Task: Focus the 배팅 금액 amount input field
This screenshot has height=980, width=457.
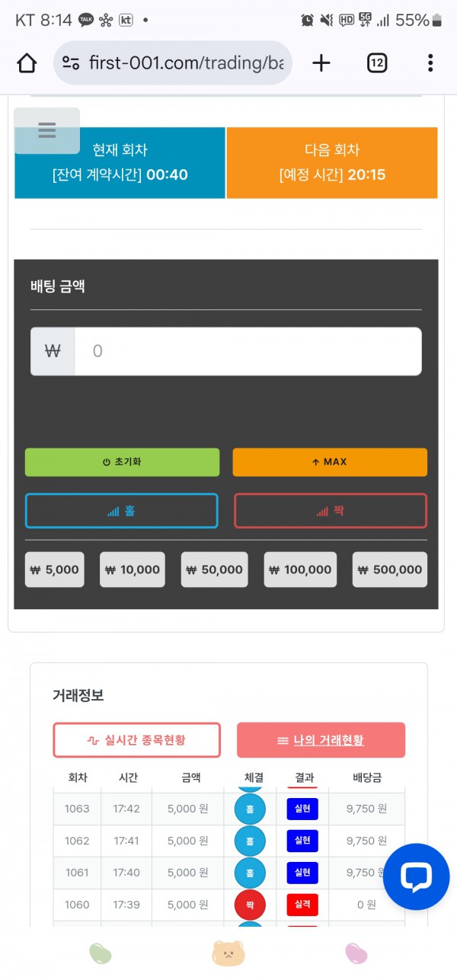Action: coord(247,351)
